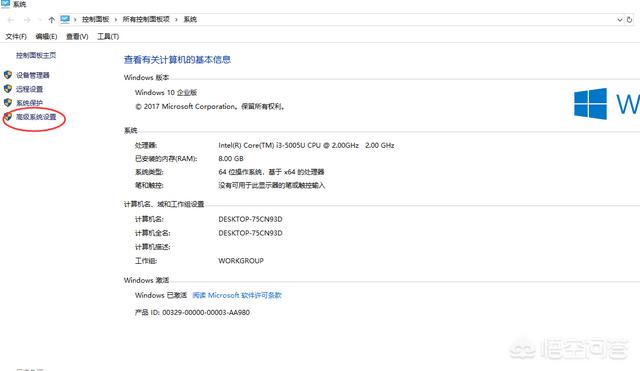Open address bar history dropdown
Viewport: 640px width, 371px height.
[620, 20]
